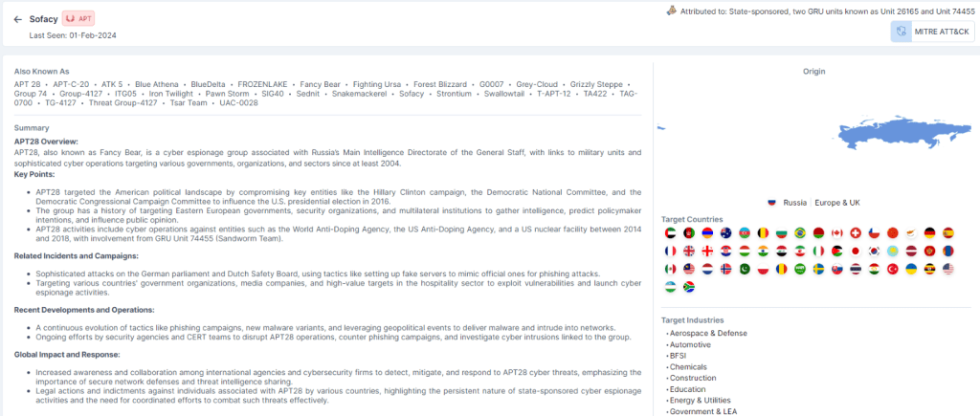Click the South Africa flag icon
Image resolution: width=980 pixels, height=416 pixels.
689,287
